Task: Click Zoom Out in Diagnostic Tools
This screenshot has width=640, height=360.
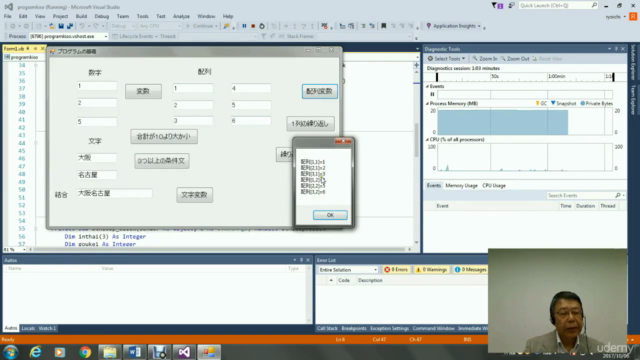Action: (x=515, y=59)
